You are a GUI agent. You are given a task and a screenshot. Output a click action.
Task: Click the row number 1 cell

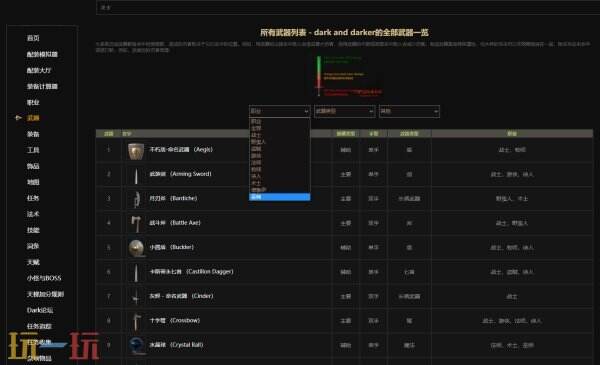pyautogui.click(x=109, y=150)
